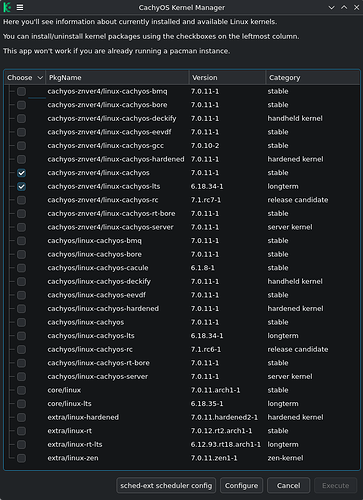Enable cachyos-znver4/linux-cachyos-server checkbox
This screenshot has height=500, width=363.
(21, 227)
